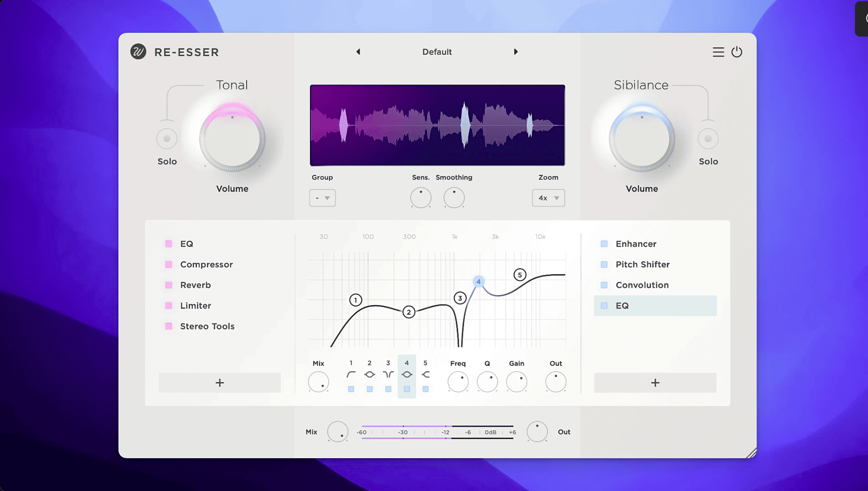Click the EQ Mix knob
Image resolution: width=868 pixels, height=491 pixels.
[319, 382]
